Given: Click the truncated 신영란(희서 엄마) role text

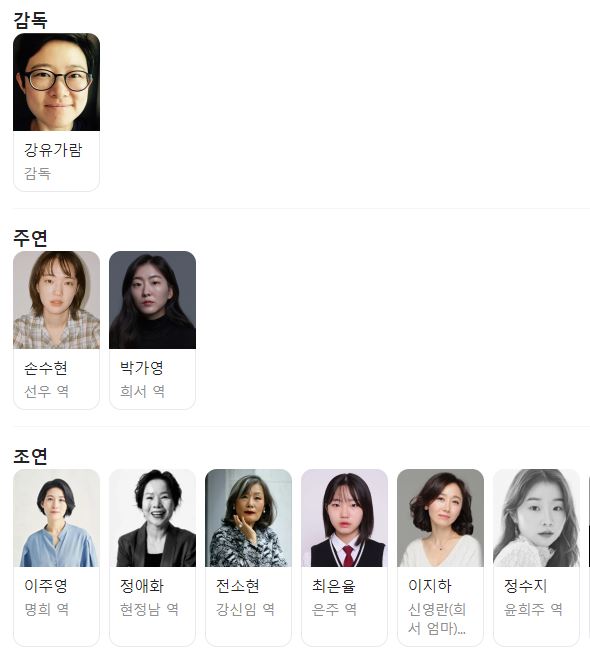Looking at the screenshot, I should [437, 619].
